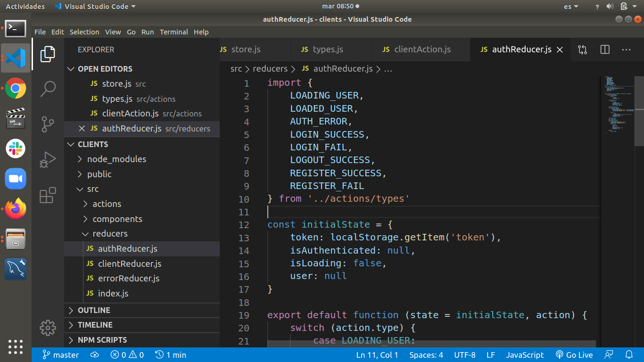Close the authReducer.js tab
The height and width of the screenshot is (362, 644).
tap(560, 50)
